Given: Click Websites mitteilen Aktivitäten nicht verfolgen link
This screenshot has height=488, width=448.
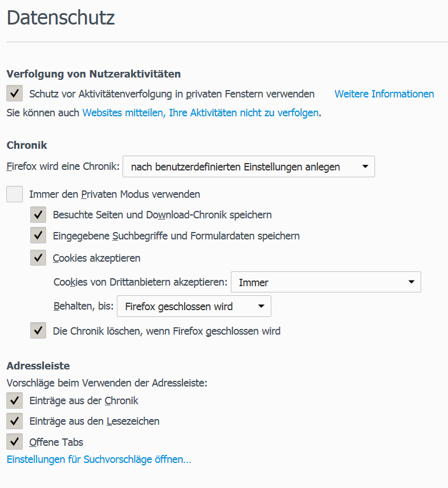Looking at the screenshot, I should [200, 113].
